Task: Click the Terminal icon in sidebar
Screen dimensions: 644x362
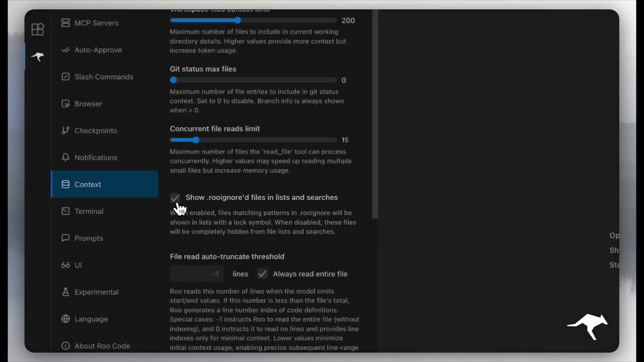Action: pyautogui.click(x=65, y=211)
